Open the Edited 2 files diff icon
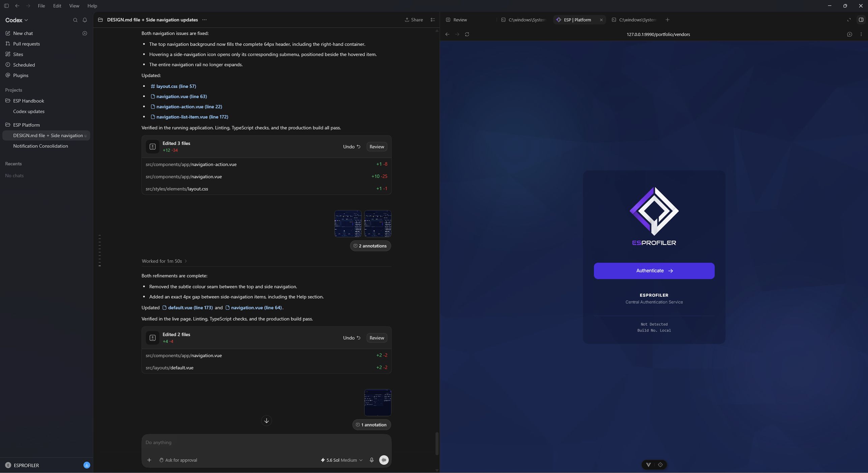 click(x=152, y=338)
